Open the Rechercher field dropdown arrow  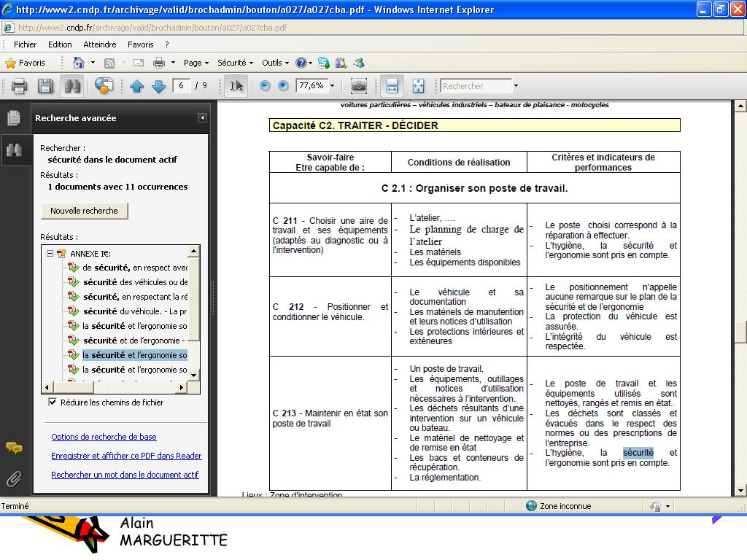pos(516,86)
